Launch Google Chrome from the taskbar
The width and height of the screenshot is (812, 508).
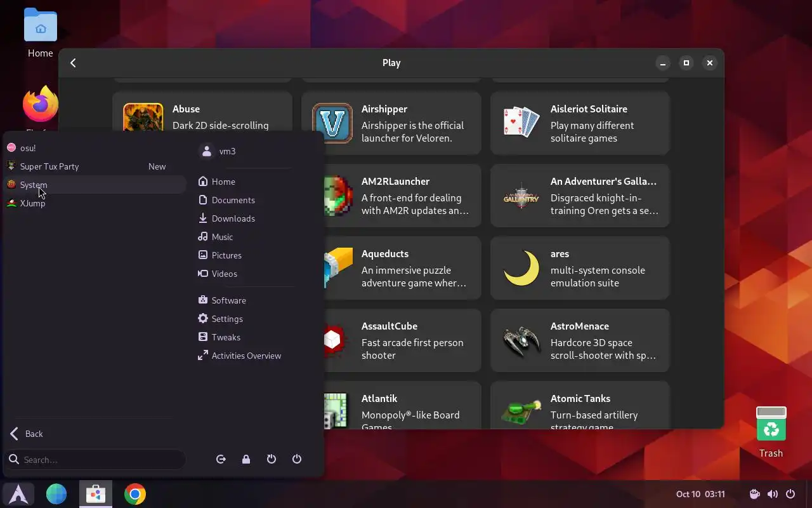135,494
